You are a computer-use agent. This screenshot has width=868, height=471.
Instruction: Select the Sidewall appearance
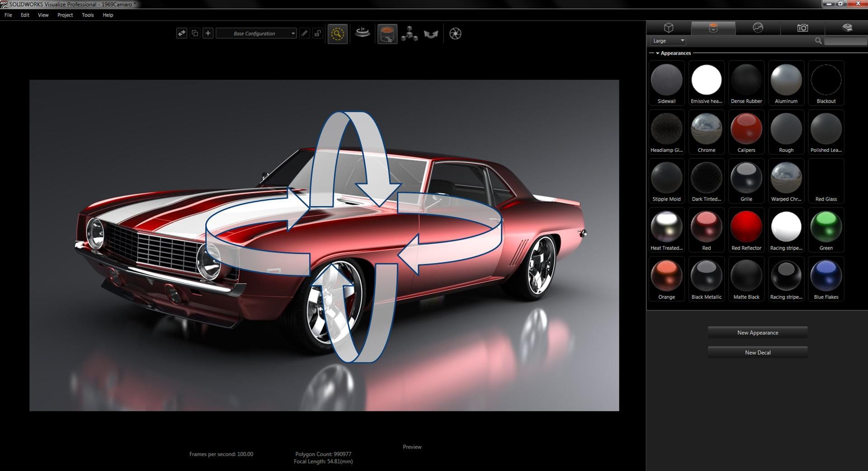[x=666, y=84]
